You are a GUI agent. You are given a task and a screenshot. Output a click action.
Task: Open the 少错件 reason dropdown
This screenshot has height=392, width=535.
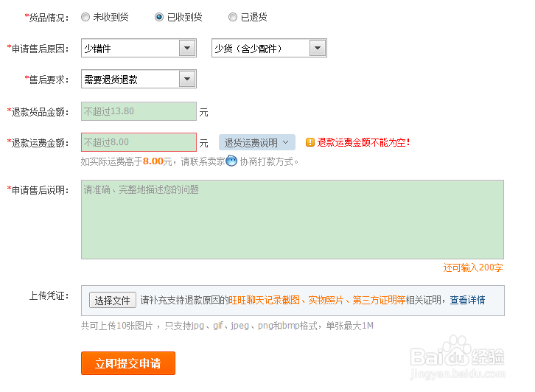click(x=139, y=48)
